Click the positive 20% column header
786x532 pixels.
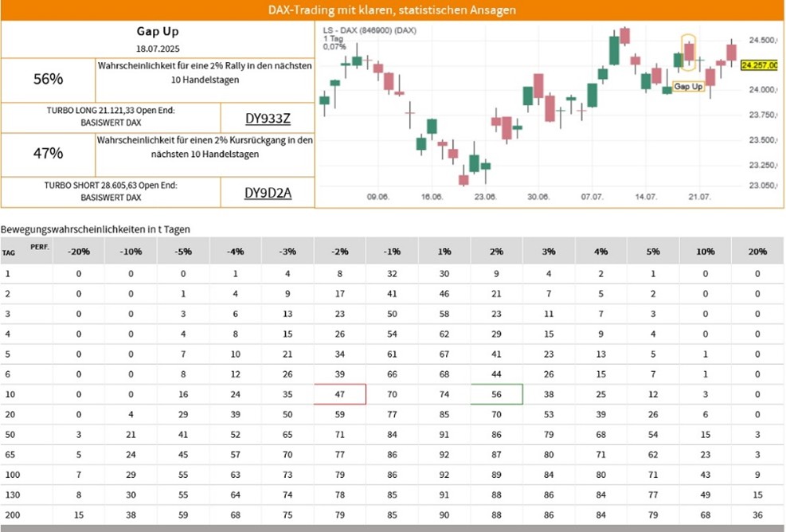point(757,251)
